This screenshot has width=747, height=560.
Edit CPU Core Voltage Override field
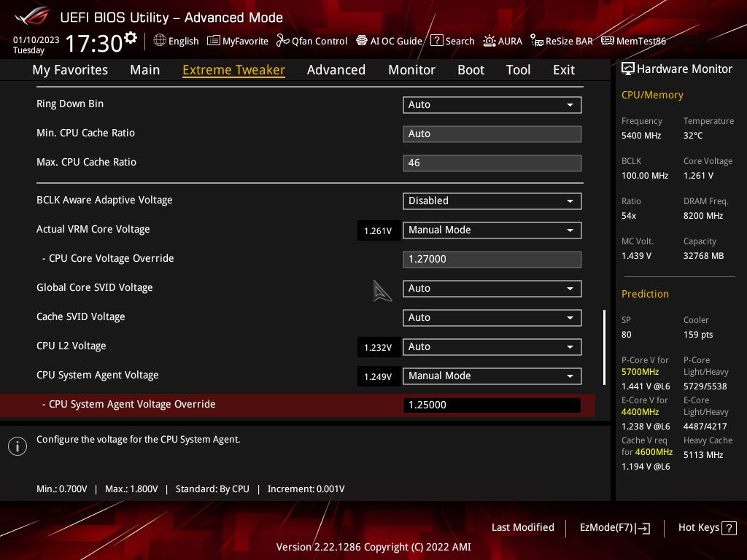(492, 260)
